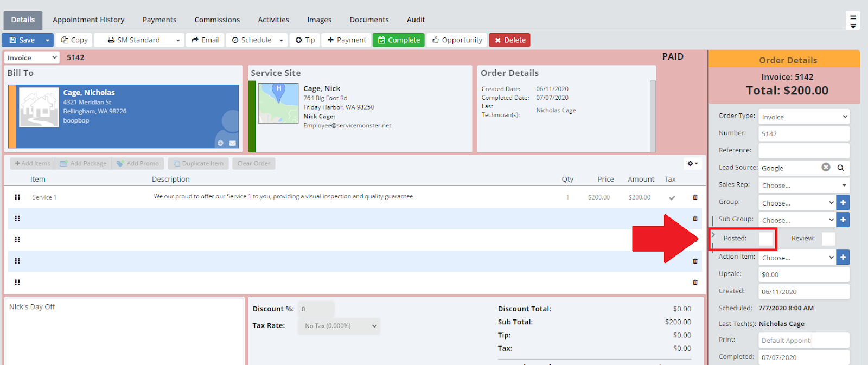Open the Payments tab
Image resolution: width=868 pixels, height=365 pixels.
point(159,20)
